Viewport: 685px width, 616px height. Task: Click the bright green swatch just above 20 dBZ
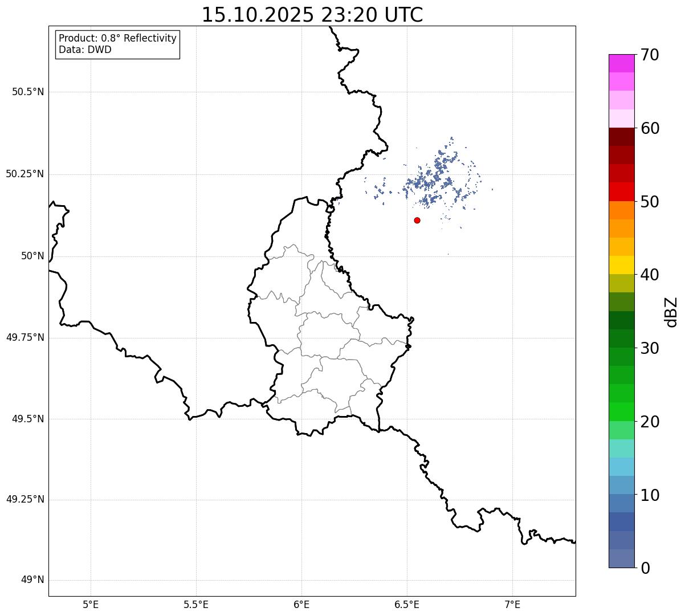point(621,411)
